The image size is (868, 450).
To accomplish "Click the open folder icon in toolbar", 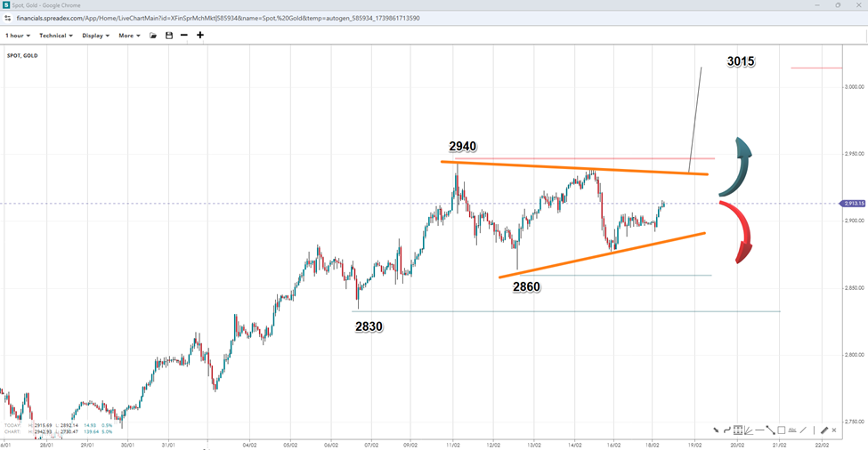I will click(x=153, y=36).
